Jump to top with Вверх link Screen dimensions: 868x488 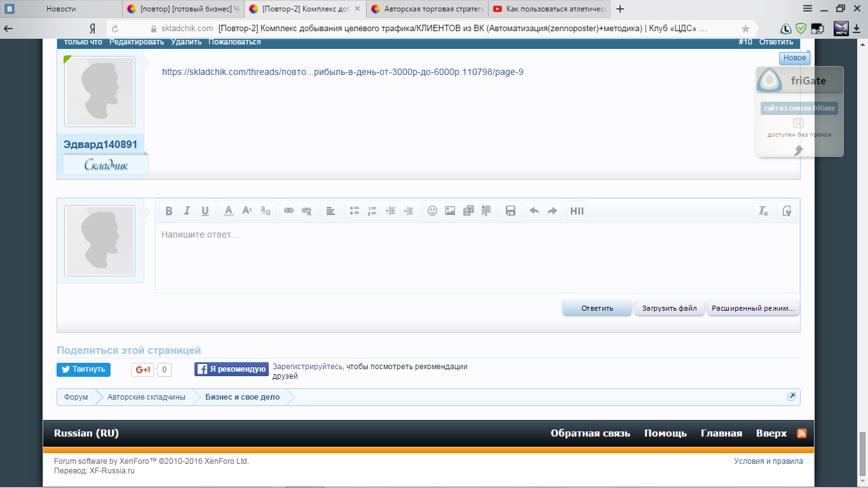771,433
